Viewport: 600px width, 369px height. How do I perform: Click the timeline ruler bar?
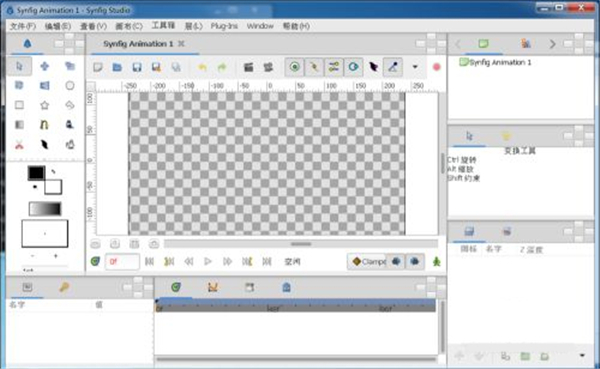coord(295,306)
